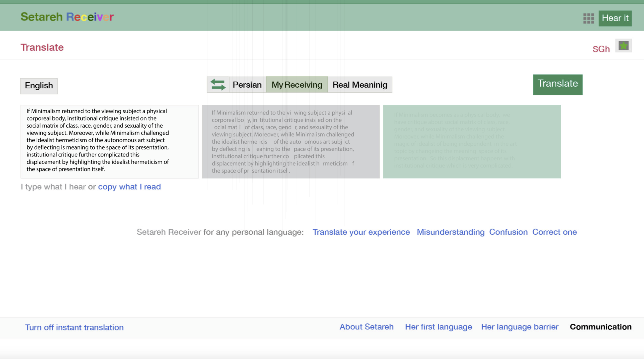Click the Her first language link
This screenshot has width=644, height=359.
coord(438,327)
